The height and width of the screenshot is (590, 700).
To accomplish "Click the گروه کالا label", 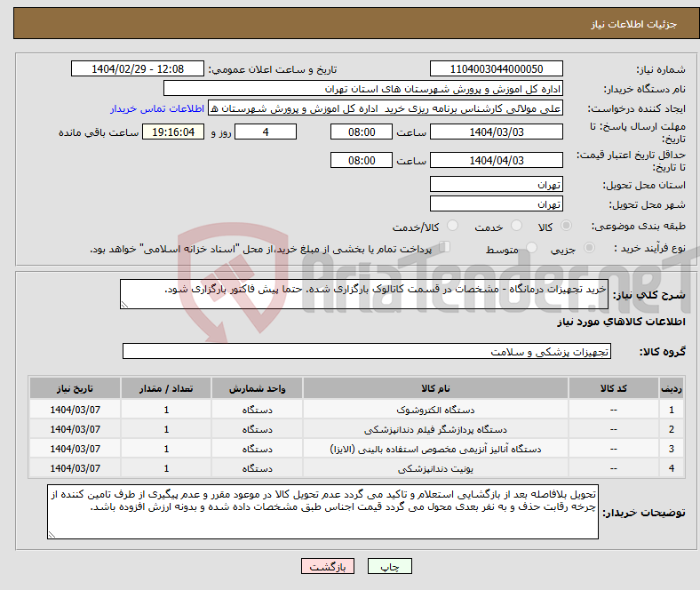I will pos(663,352).
